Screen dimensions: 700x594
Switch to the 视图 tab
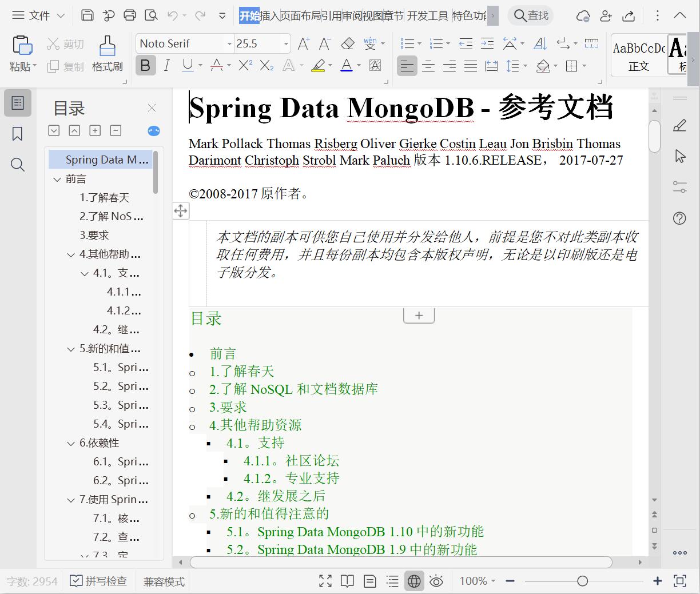click(373, 15)
